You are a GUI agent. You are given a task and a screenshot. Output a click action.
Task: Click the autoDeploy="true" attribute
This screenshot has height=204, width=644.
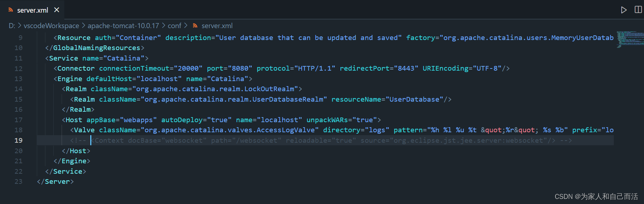tap(197, 120)
